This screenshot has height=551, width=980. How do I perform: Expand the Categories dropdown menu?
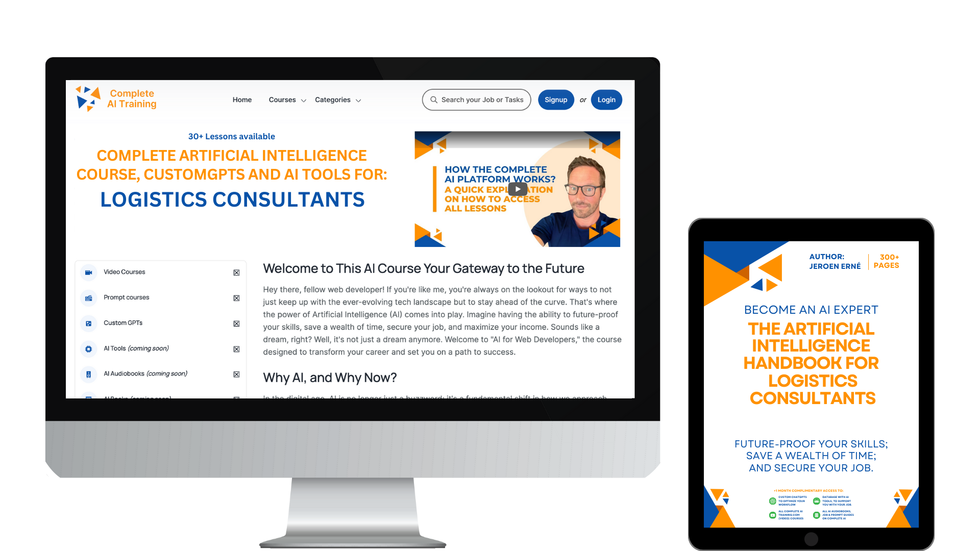coord(338,99)
